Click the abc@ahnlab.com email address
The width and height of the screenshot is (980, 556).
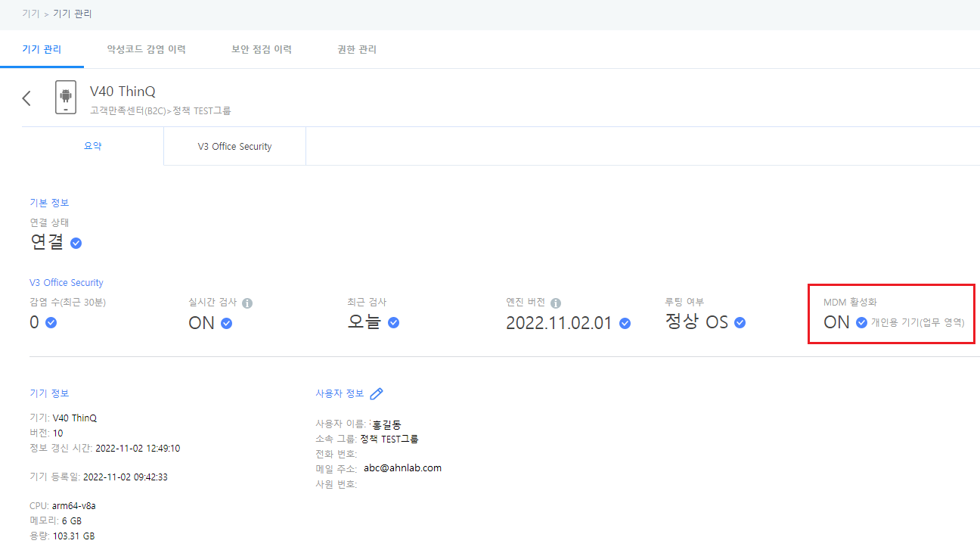coord(402,468)
